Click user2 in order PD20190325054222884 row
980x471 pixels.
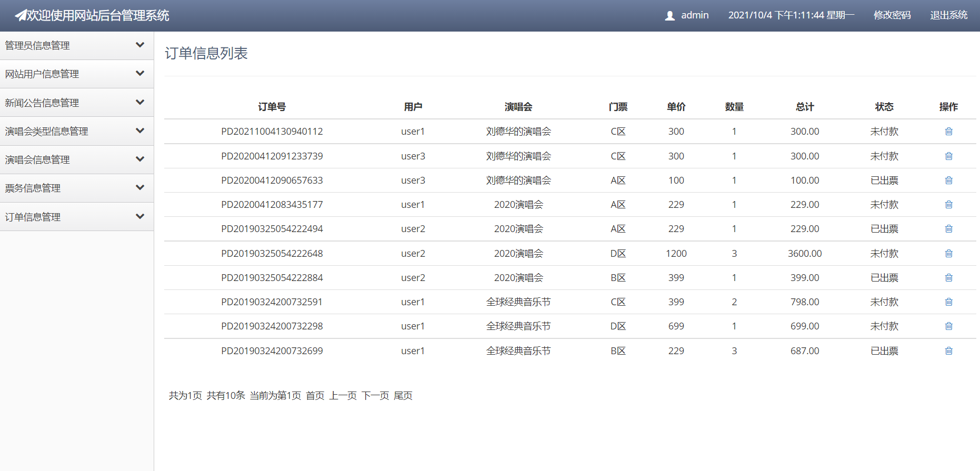(x=413, y=277)
